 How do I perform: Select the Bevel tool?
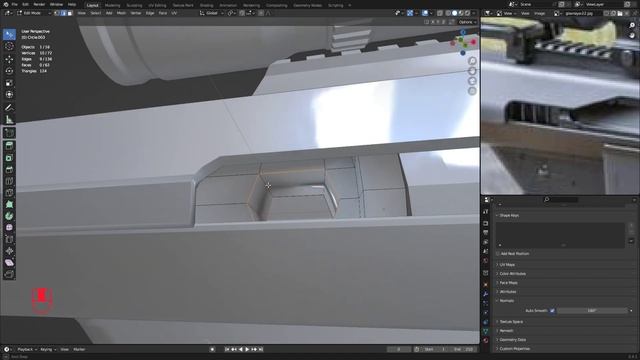(x=9, y=169)
